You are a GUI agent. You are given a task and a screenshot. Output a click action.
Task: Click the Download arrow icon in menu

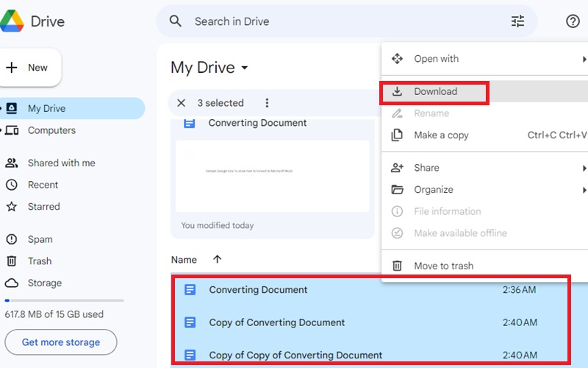click(x=397, y=91)
